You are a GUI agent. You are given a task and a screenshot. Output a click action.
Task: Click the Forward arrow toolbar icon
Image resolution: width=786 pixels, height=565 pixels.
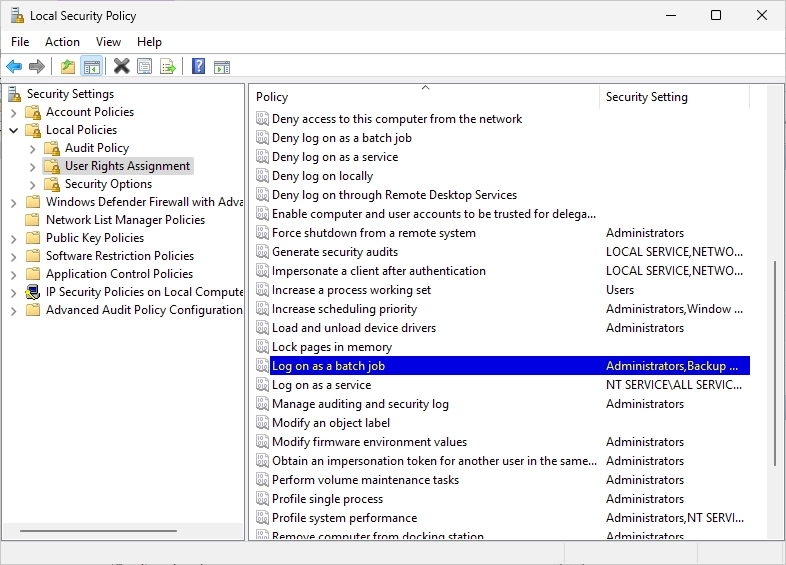pyautogui.click(x=37, y=66)
